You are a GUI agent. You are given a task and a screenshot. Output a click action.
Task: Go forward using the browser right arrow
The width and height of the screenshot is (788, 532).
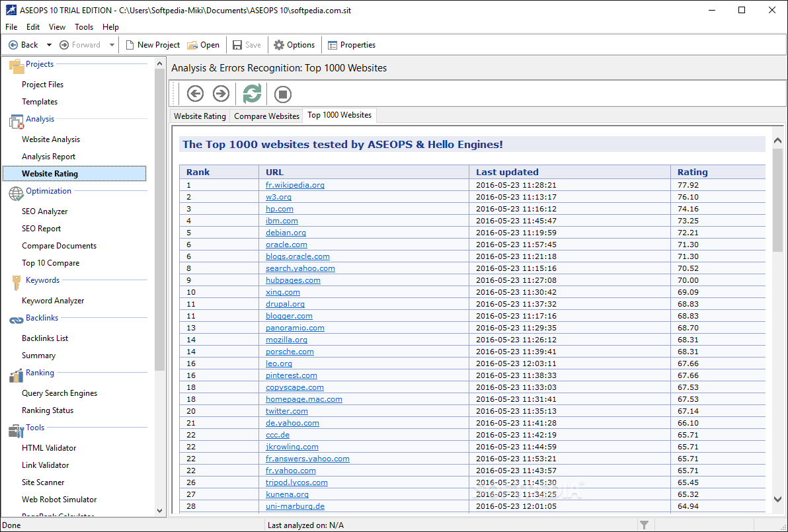(x=221, y=94)
